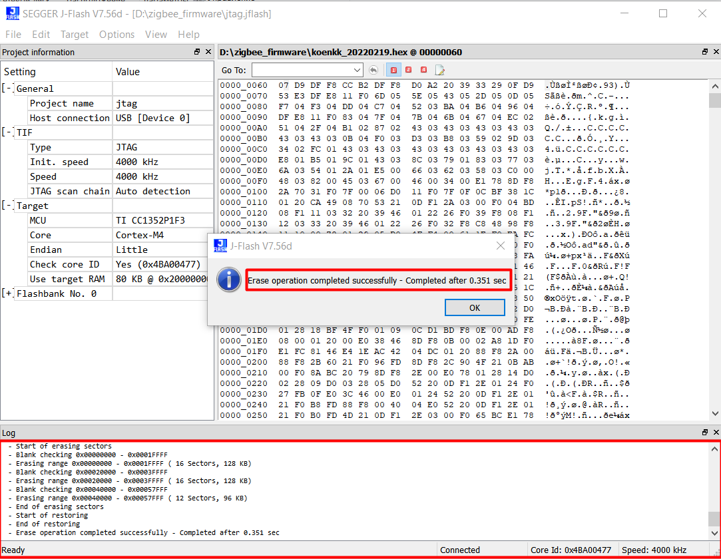This screenshot has width=721, height=559.
Task: Select the 2-byte display width icon
Action: tap(408, 70)
